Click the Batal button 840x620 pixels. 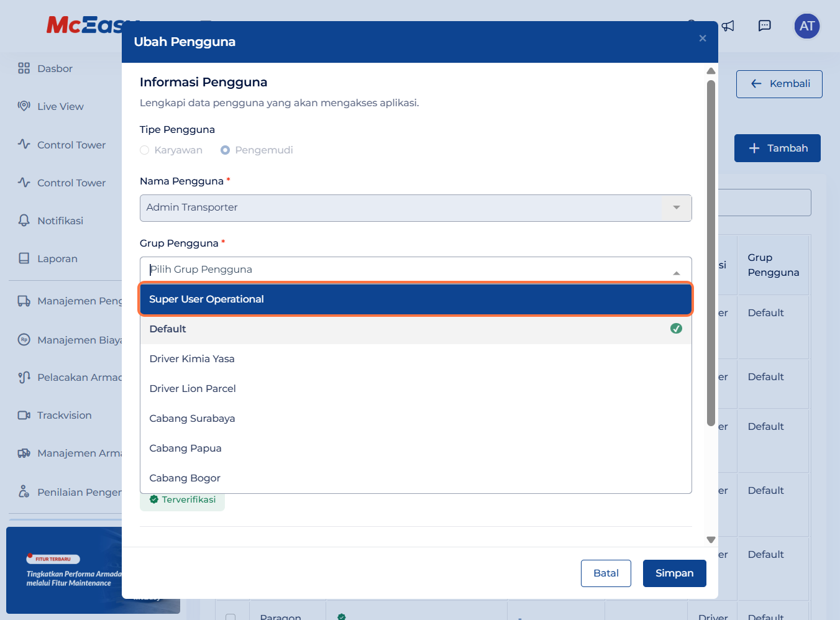(606, 573)
